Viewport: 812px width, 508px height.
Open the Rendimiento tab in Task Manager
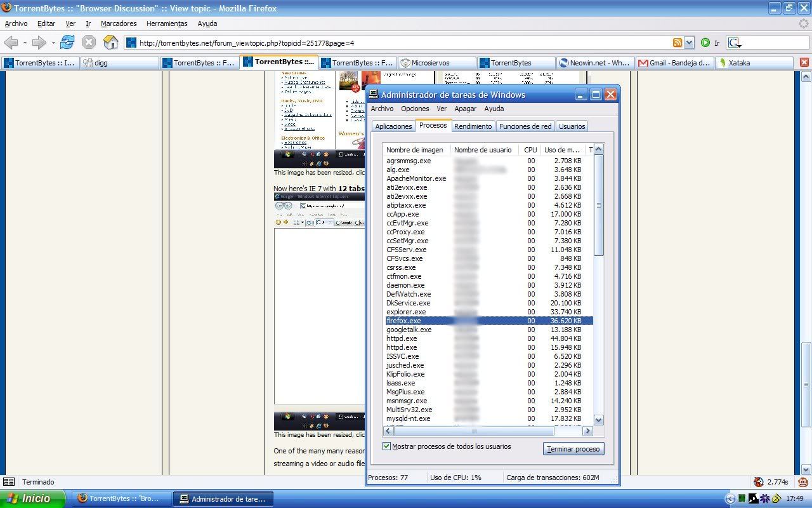click(x=473, y=126)
